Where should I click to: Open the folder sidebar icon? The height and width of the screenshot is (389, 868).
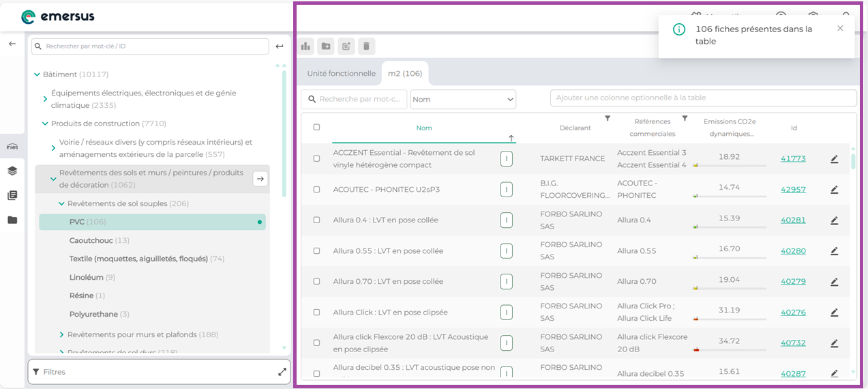click(x=12, y=220)
